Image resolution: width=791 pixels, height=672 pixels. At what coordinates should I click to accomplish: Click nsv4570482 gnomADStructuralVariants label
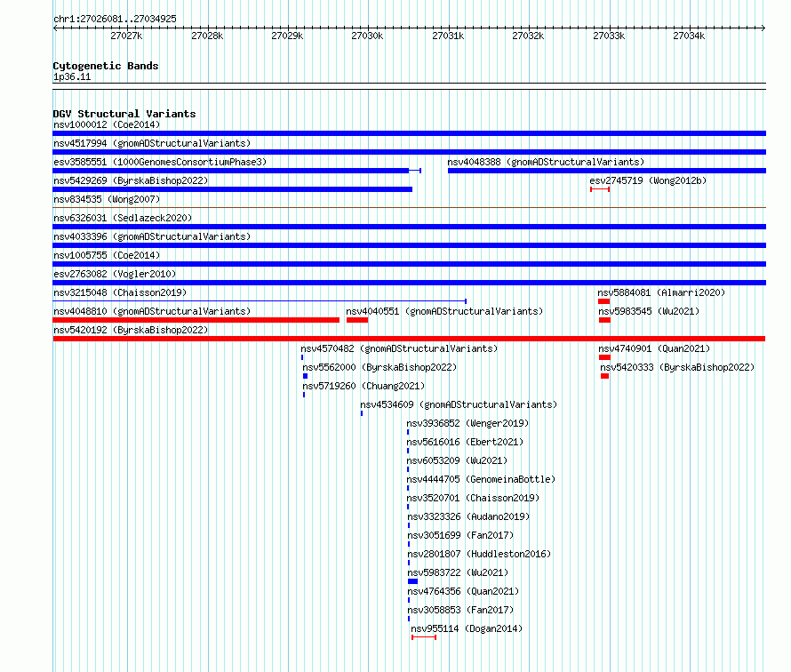[399, 348]
